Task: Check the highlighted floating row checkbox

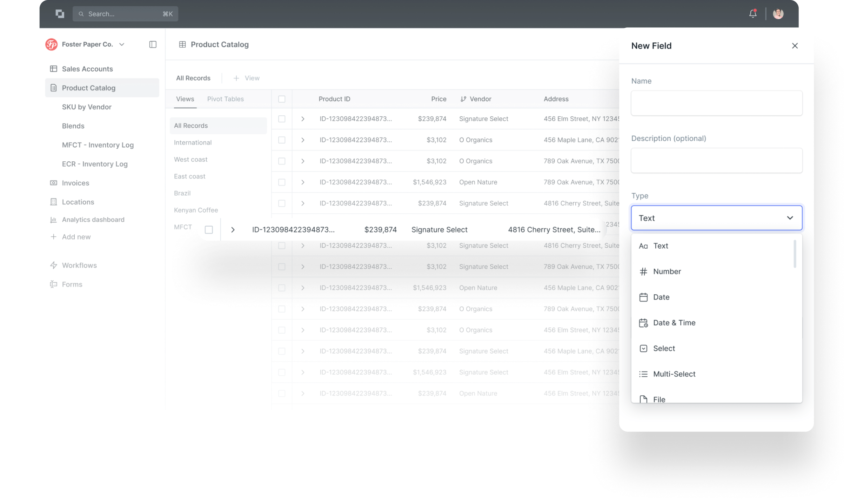Action: point(209,230)
